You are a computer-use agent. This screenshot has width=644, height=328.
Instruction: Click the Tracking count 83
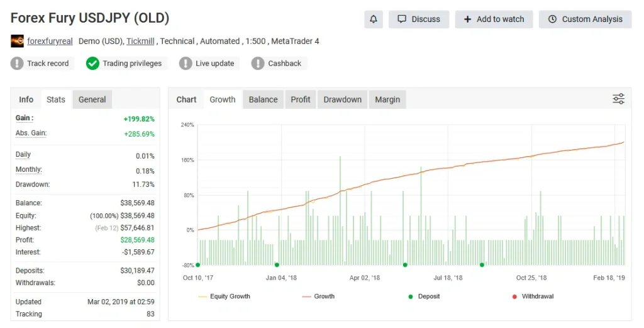click(151, 314)
